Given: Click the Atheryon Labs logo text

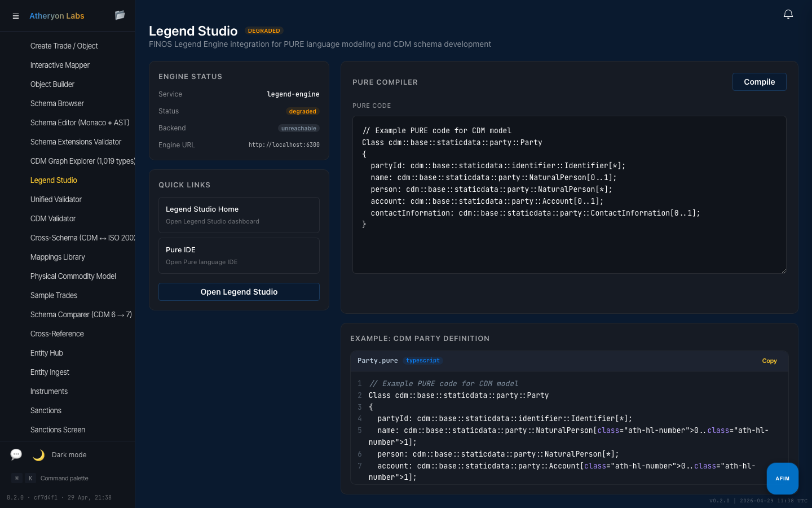Looking at the screenshot, I should click(x=56, y=16).
